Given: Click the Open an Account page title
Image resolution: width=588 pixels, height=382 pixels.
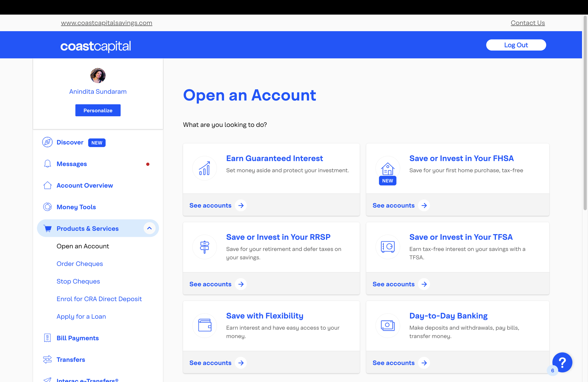Looking at the screenshot, I should tap(250, 95).
